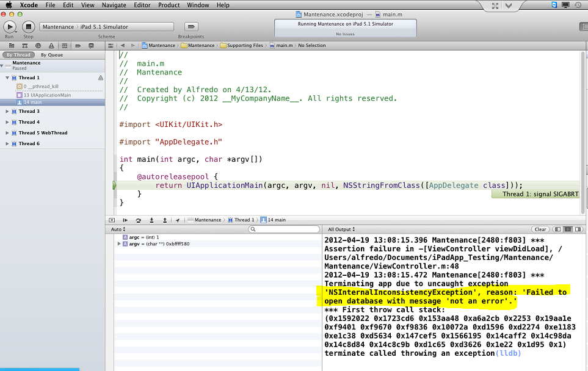
Task: Click 14 main in debug bar path
Action: click(x=274, y=220)
